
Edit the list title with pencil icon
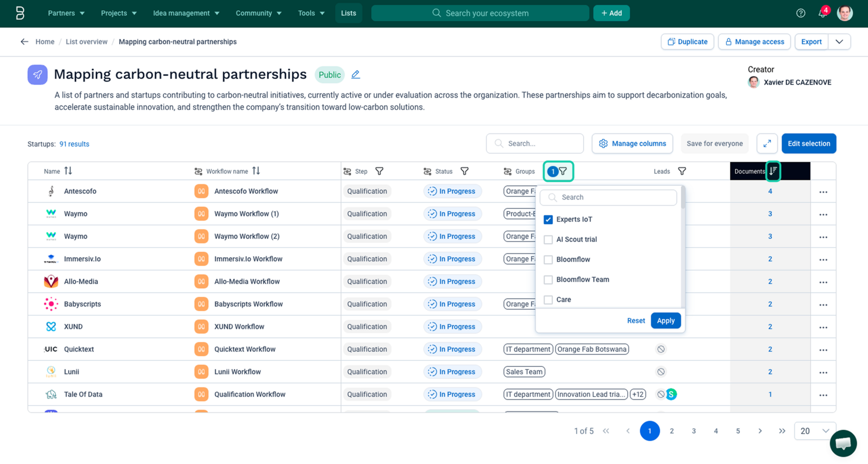[x=355, y=74]
